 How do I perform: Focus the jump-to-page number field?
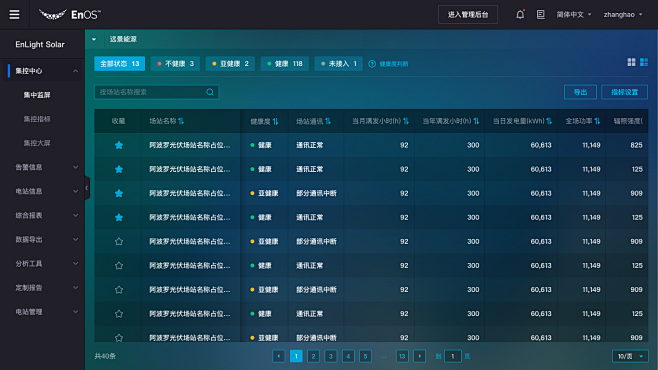click(x=452, y=356)
